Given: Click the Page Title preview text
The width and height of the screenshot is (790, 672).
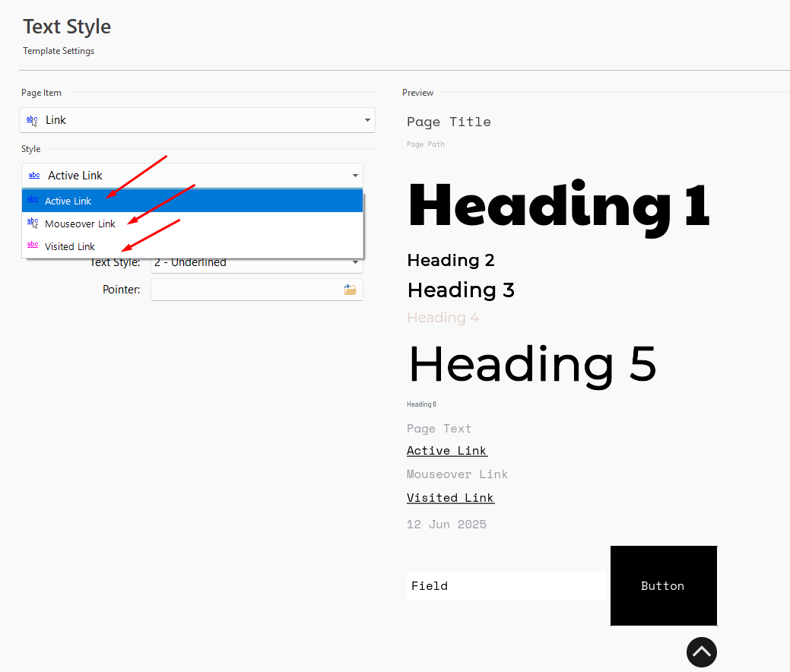Looking at the screenshot, I should click(449, 122).
